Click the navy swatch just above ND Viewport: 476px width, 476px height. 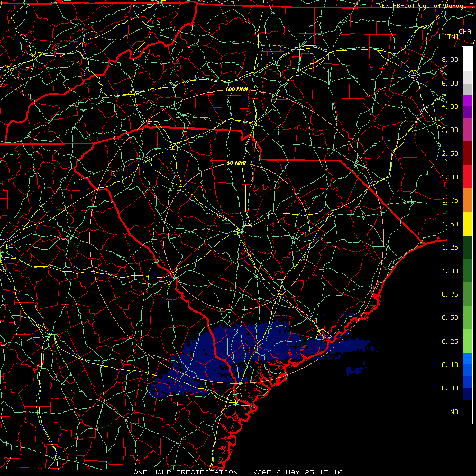[x=467, y=394]
